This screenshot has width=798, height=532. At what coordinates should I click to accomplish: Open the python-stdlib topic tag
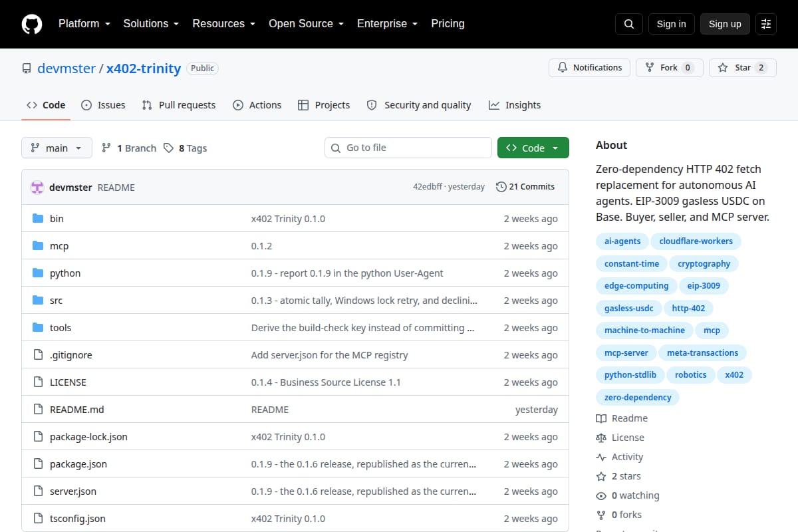[630, 375]
